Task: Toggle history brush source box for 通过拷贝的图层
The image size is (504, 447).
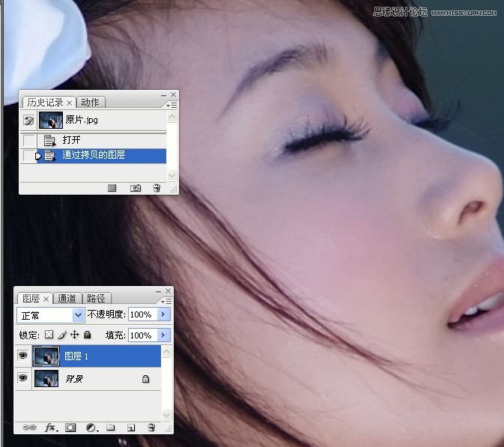Action: click(29, 156)
